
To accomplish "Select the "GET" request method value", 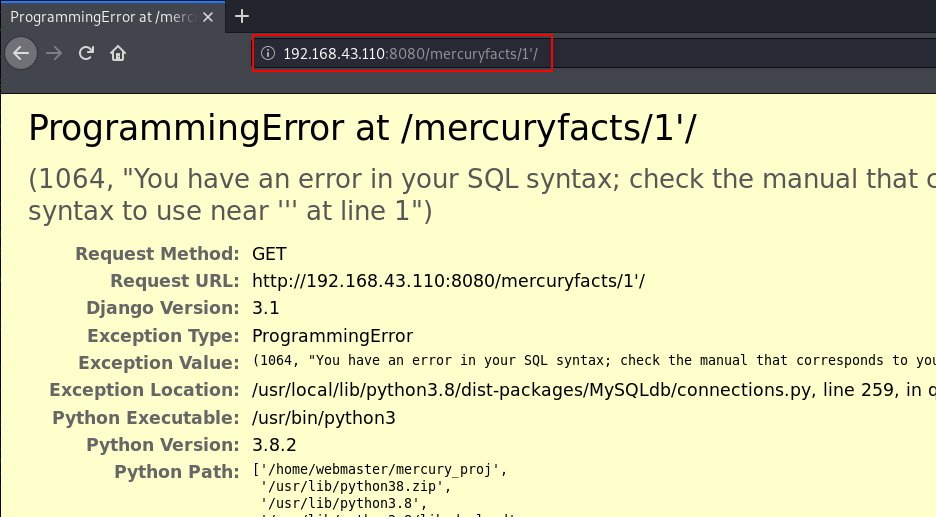I will [269, 254].
